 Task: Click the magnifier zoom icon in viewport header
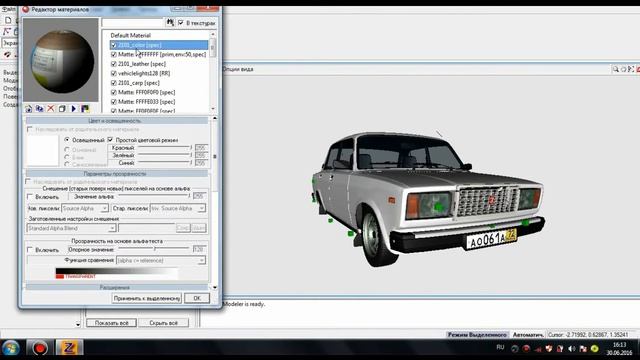point(616,69)
